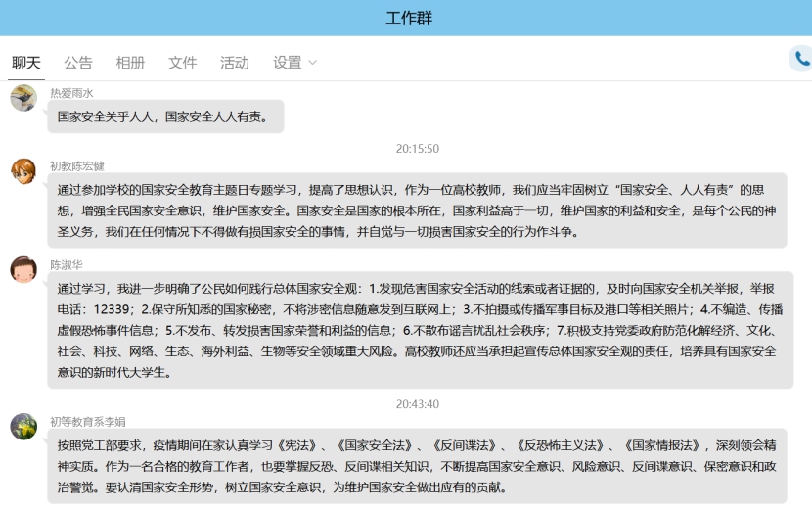Expand the 设置 dropdown chevron
Viewport: 812px width, 508px height.
click(312, 63)
